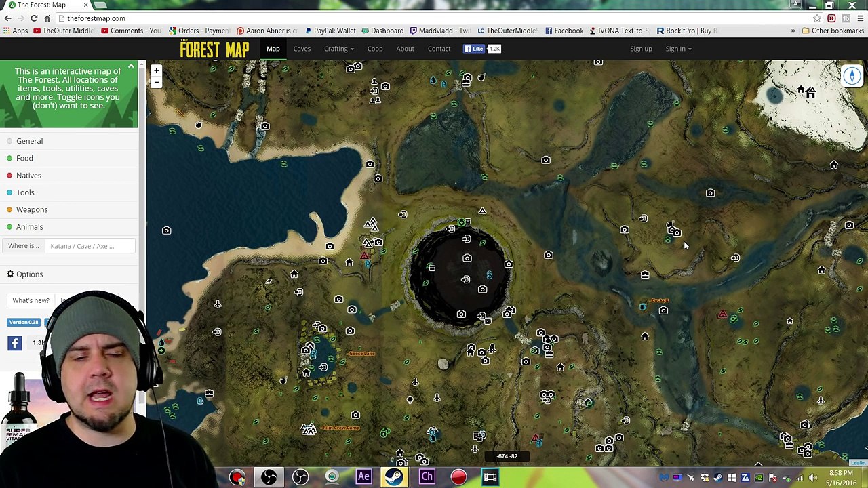Click the compass locate icon on the map
Screen dimensions: 868x488
click(852, 76)
